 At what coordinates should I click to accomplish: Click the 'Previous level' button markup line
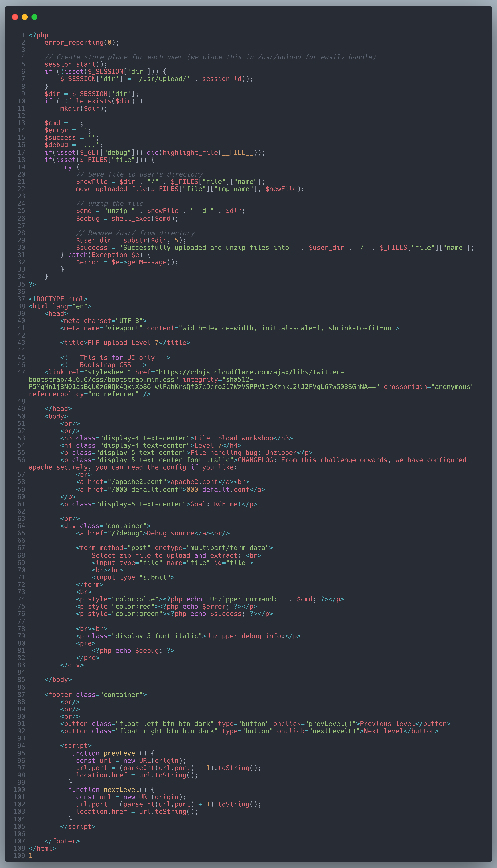[x=255, y=723]
